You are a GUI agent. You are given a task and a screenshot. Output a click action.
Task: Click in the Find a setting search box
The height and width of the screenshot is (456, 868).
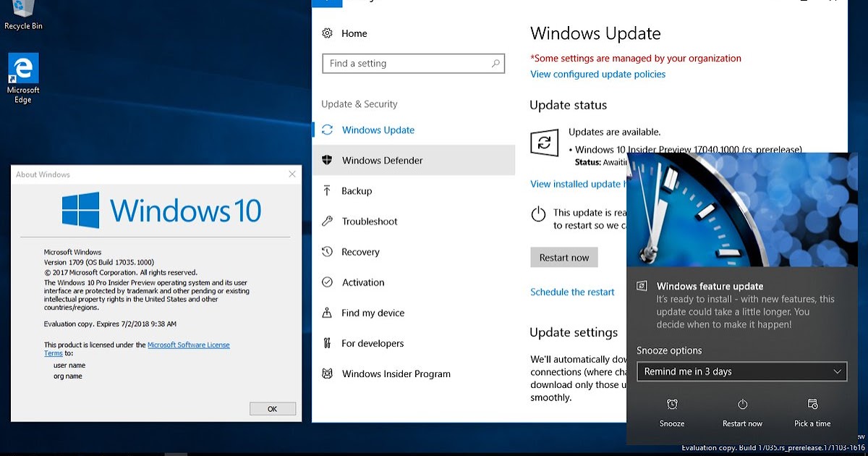[x=409, y=64]
